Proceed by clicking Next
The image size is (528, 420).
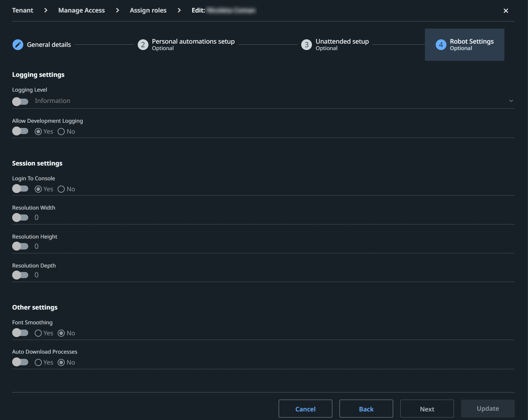[427, 409]
